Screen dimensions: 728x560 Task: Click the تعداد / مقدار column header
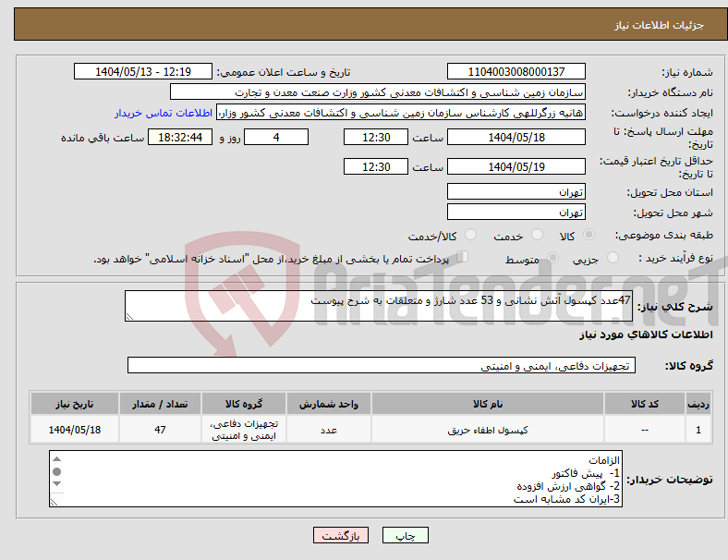click(x=160, y=404)
